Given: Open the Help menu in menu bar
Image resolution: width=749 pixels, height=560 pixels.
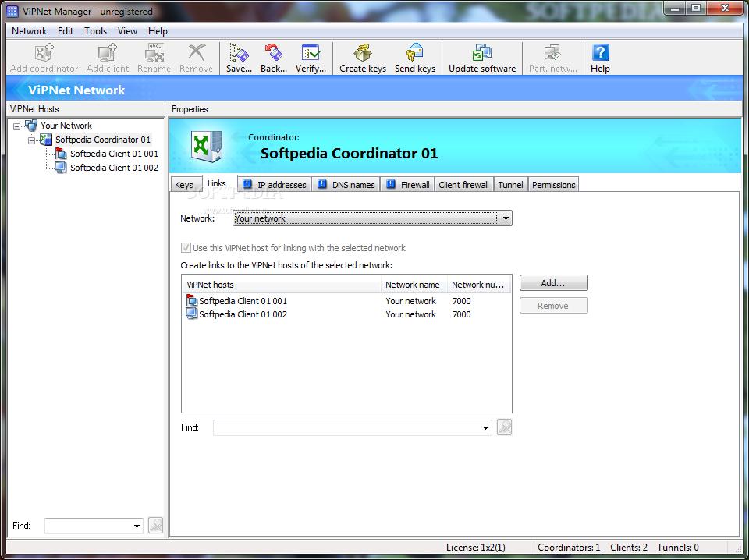Looking at the screenshot, I should click(x=158, y=31).
